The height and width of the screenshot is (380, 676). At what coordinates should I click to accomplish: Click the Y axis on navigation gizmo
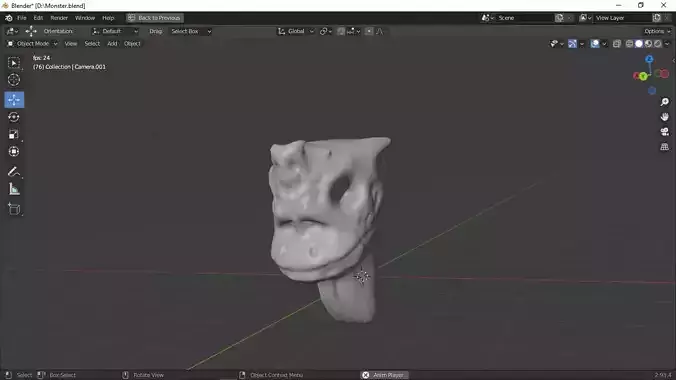coord(643,76)
